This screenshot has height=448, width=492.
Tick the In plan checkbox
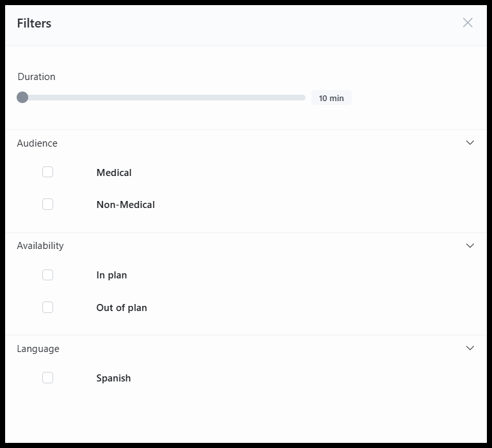[47, 275]
